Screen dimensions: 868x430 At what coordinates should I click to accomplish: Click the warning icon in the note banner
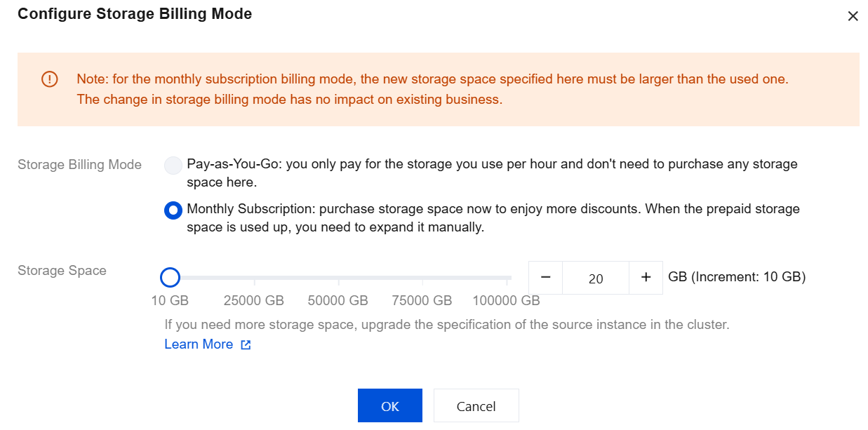click(x=50, y=79)
